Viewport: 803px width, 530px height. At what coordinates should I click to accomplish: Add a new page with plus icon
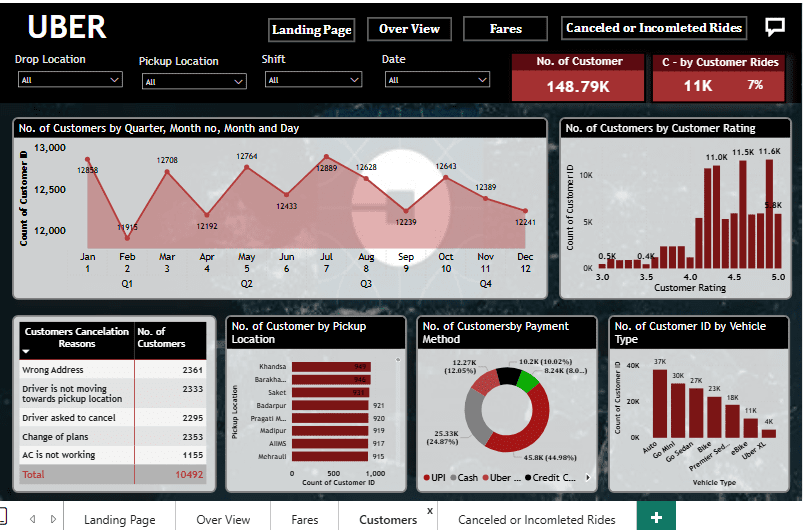point(656,517)
